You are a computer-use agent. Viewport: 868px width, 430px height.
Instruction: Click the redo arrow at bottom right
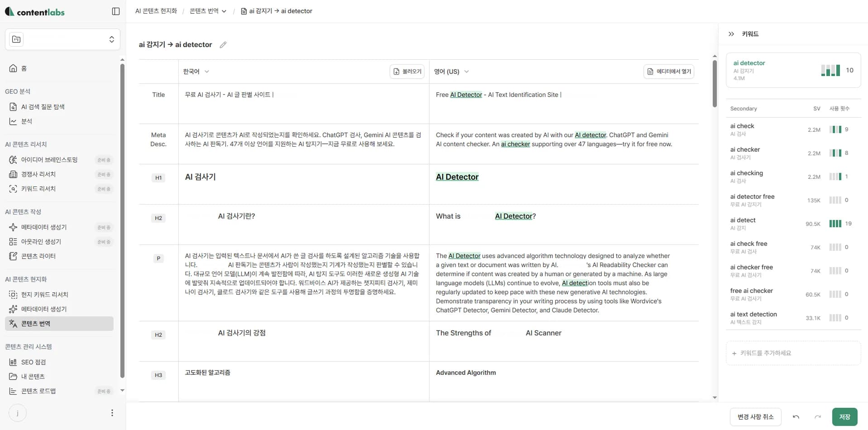click(818, 417)
